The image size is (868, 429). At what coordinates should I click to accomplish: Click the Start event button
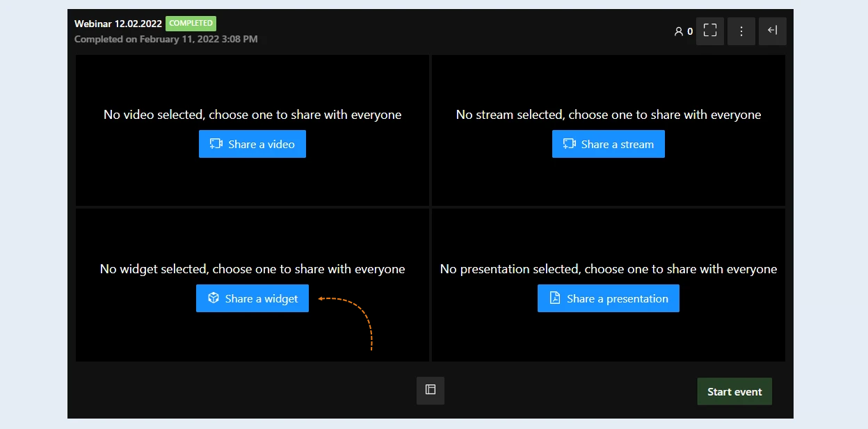(734, 391)
